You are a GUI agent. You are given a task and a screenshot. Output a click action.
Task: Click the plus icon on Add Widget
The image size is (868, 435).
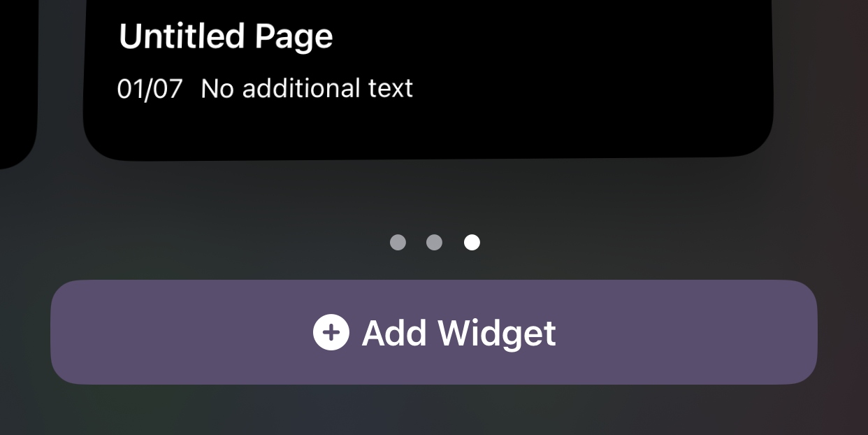[x=331, y=332]
